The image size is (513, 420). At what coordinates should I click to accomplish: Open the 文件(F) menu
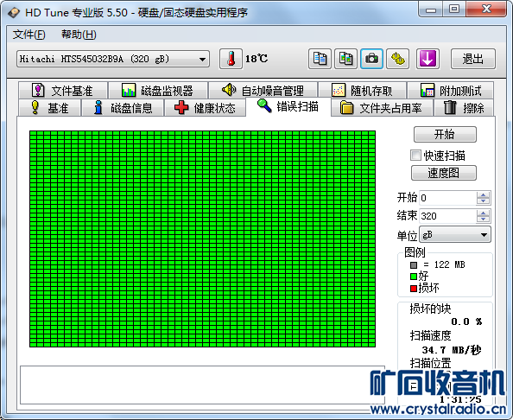(28, 35)
